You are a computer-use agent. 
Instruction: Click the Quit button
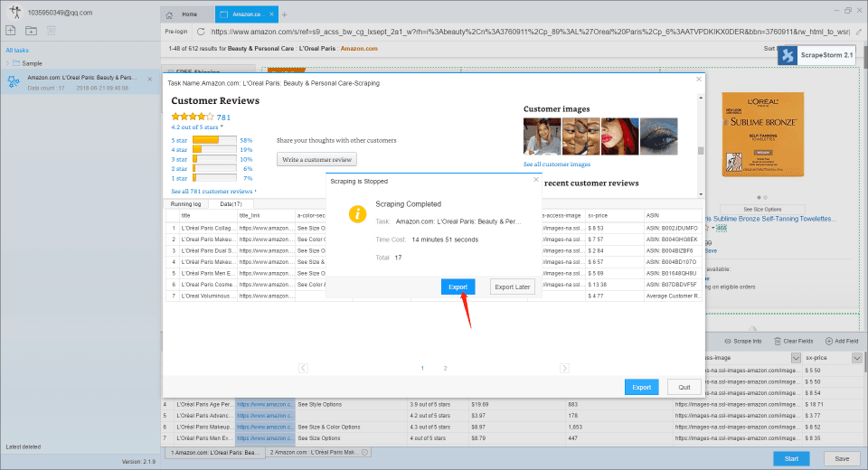(684, 387)
